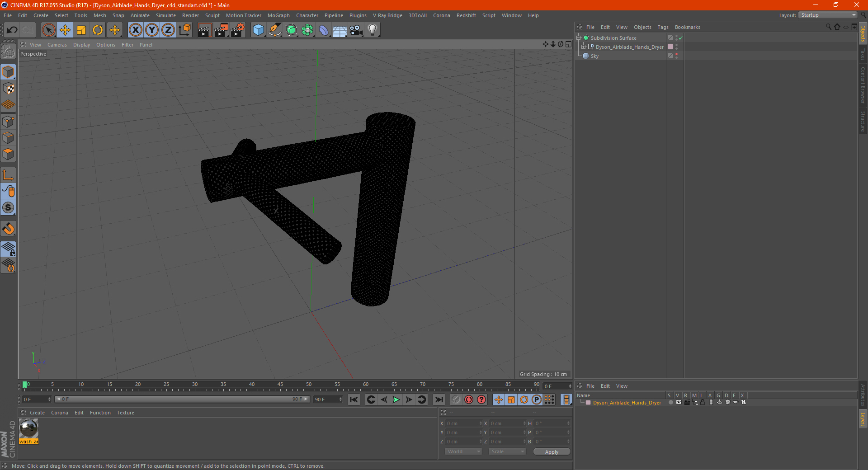Add a Camera object icon
Viewport: 868px width, 470px height.
[x=356, y=30]
